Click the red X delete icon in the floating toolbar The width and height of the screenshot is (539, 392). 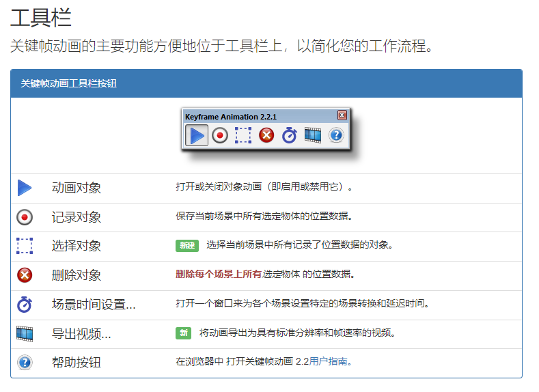[266, 135]
